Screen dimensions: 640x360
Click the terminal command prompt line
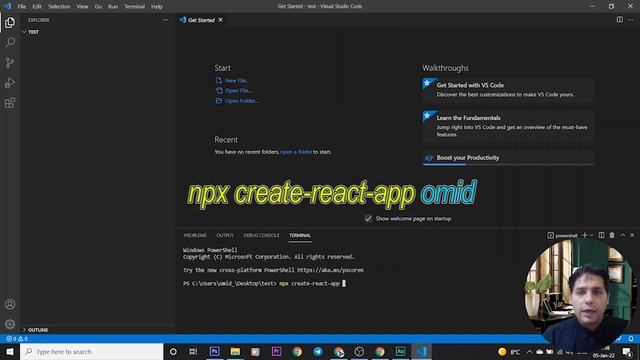click(264, 283)
